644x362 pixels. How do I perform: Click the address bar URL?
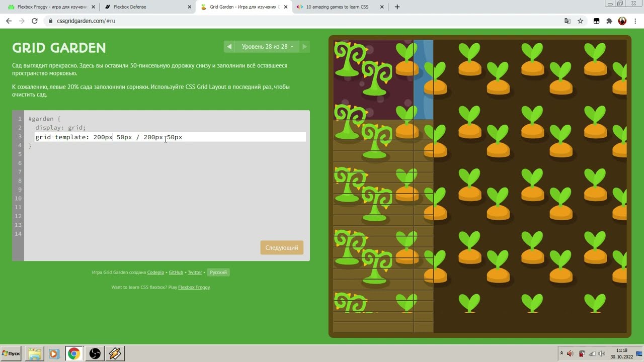tap(86, 21)
